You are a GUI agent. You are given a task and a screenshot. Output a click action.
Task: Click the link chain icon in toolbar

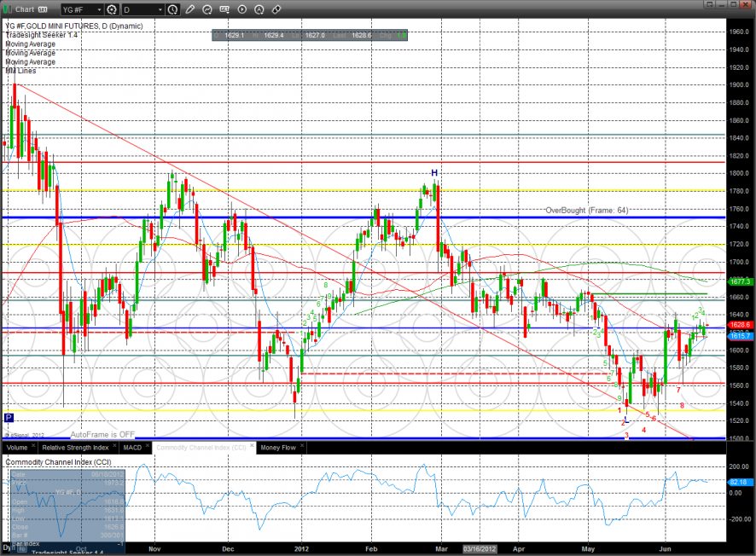point(276,10)
